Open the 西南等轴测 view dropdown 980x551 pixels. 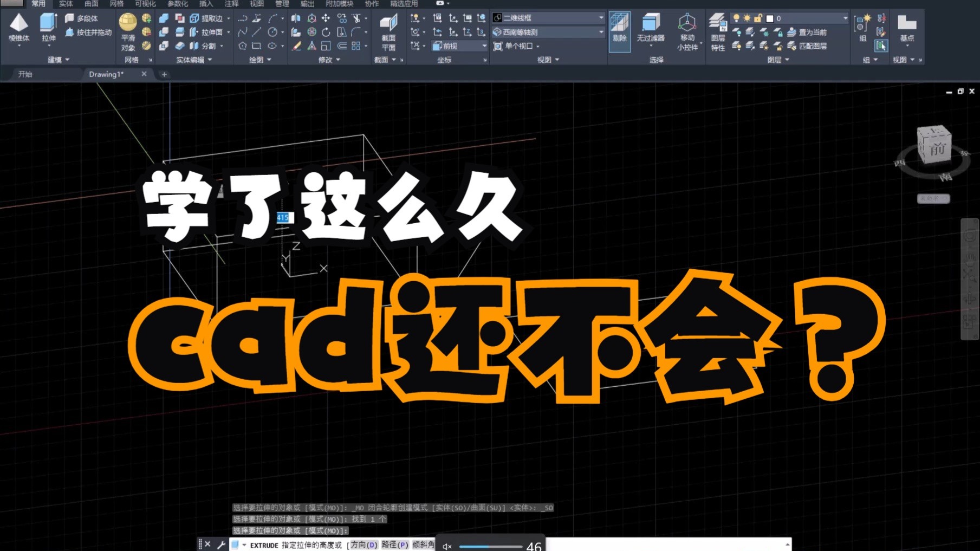(548, 33)
